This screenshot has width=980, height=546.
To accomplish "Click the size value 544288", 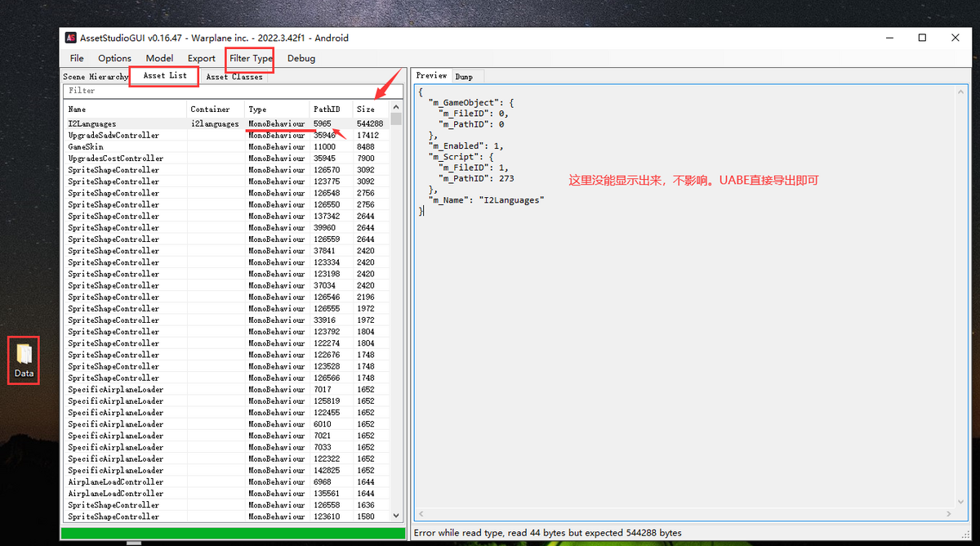I will [370, 123].
